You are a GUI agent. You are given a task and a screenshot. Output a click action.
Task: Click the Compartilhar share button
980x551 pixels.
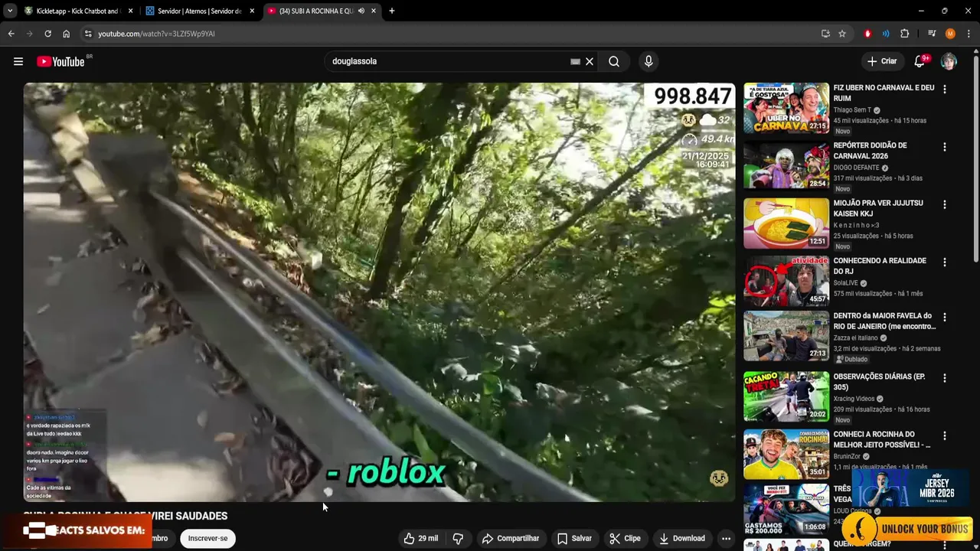click(511, 538)
